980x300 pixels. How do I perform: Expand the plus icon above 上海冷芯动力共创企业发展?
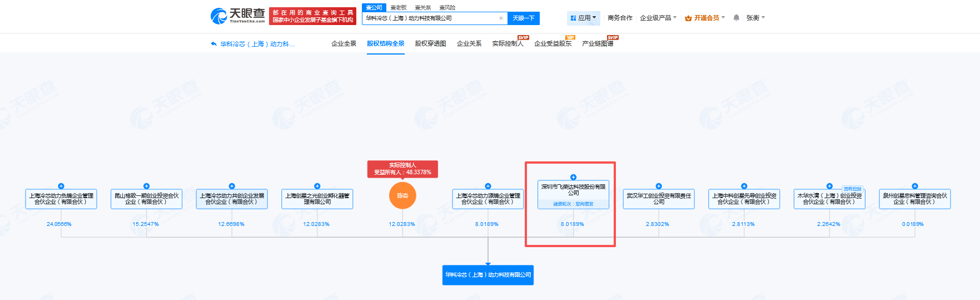[x=232, y=186]
